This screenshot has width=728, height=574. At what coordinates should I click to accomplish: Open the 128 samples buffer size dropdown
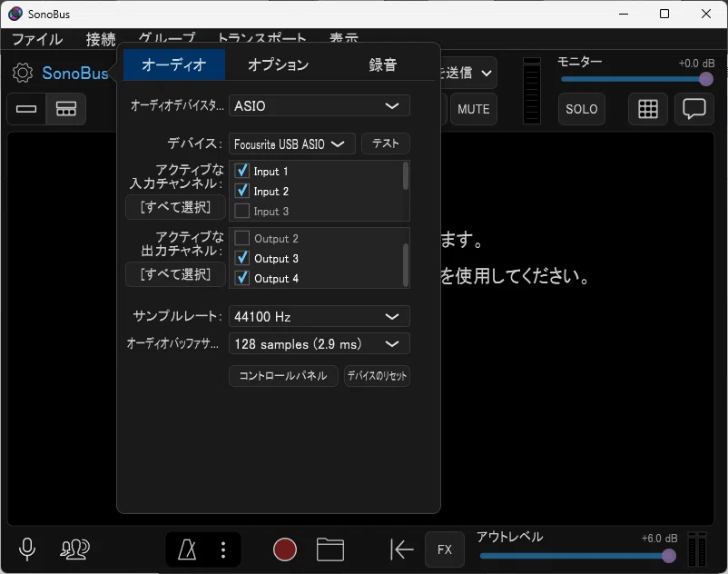click(x=319, y=343)
